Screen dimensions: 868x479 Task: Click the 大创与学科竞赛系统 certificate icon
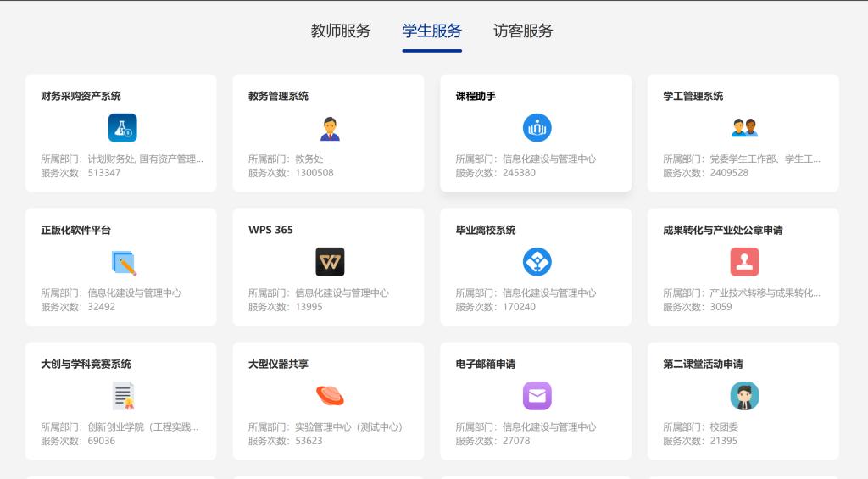(123, 396)
